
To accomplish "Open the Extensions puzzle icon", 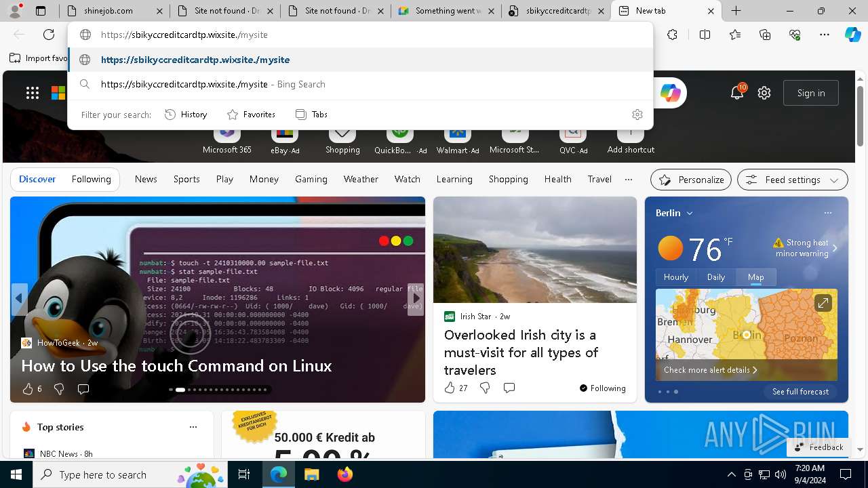I will [672, 35].
